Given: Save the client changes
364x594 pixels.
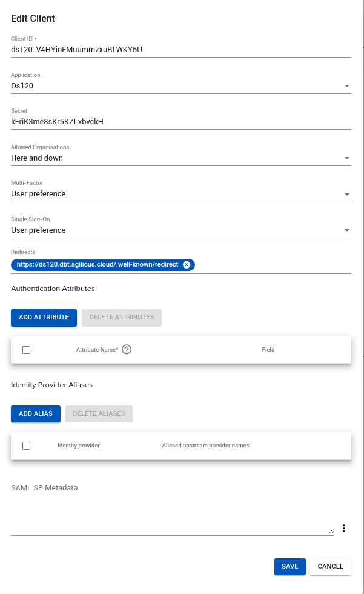Looking at the screenshot, I should click(290, 567).
